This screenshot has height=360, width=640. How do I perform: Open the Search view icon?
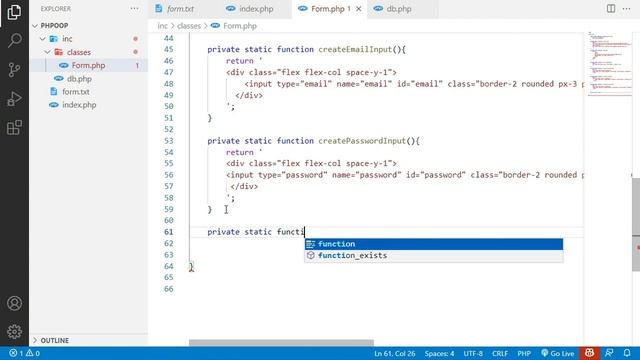(14, 40)
